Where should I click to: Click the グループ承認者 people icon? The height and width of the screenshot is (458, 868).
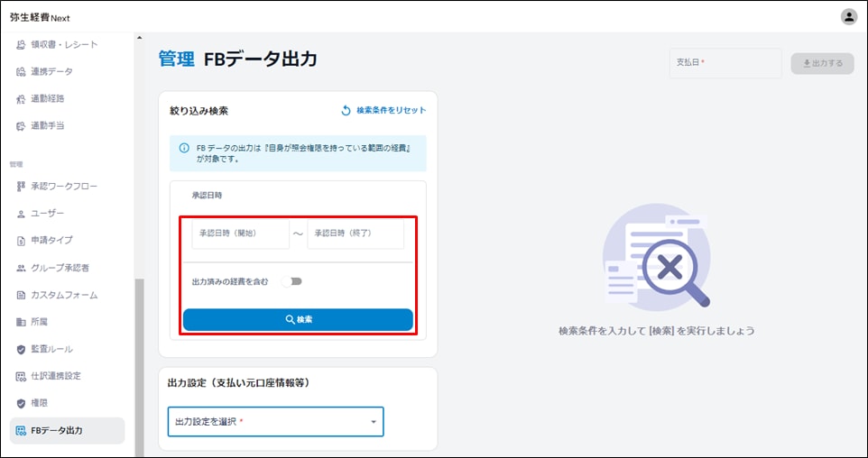tap(21, 269)
